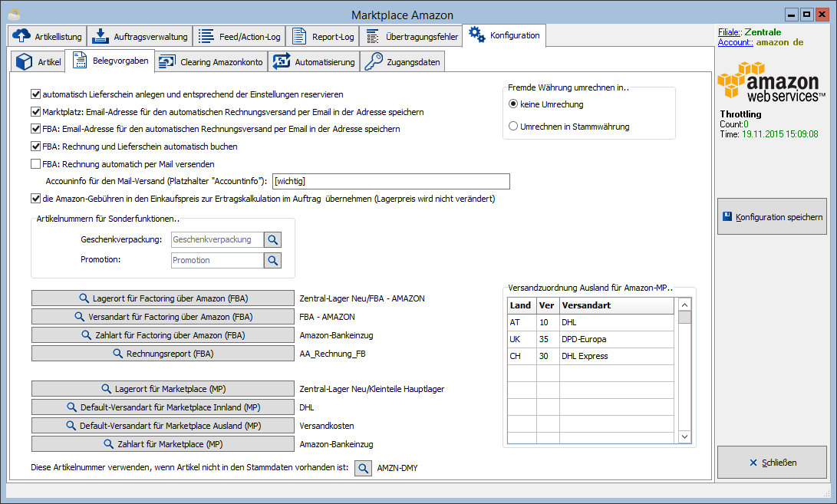837x504 pixels.
Task: Search article for Promotion via magnifier icon
Action: tap(273, 260)
